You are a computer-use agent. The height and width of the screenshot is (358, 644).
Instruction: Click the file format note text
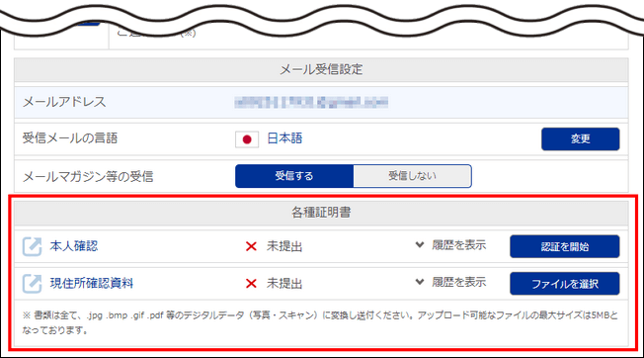320,322
